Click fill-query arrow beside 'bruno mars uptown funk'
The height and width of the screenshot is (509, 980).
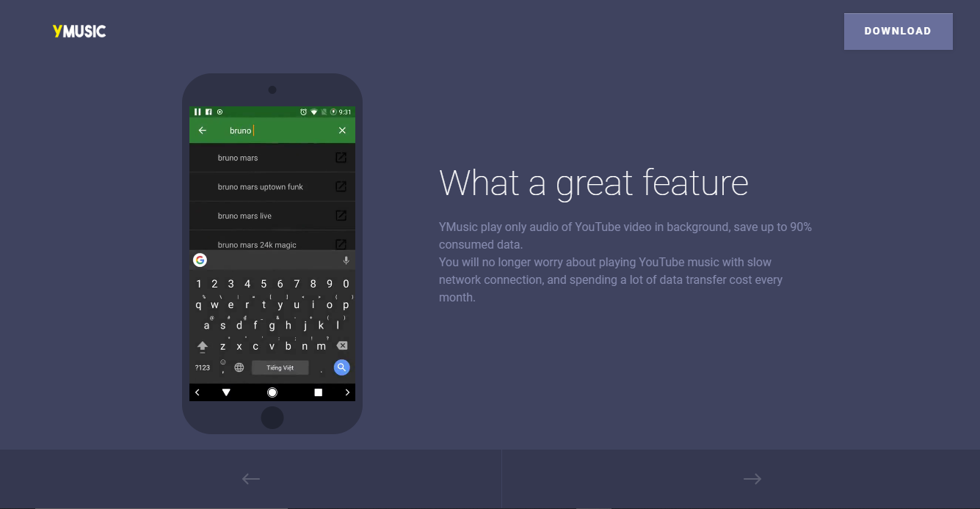click(x=341, y=187)
